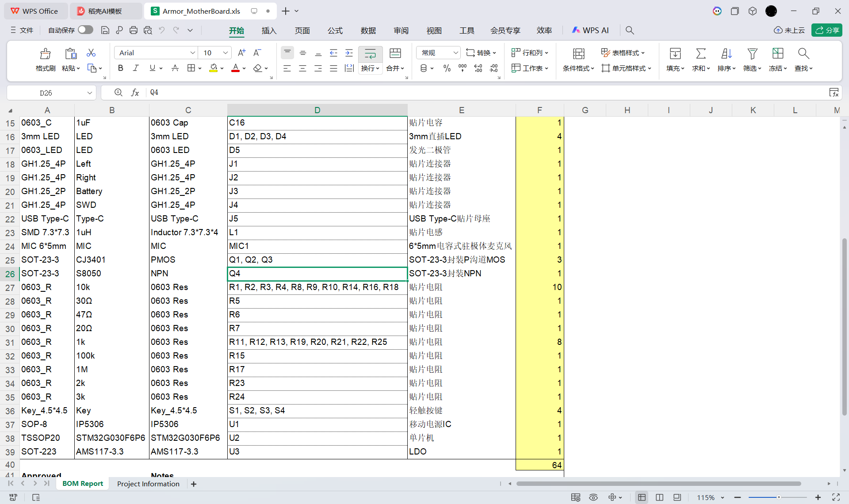The height and width of the screenshot is (504, 849).
Task: Click the cloud upload status button
Action: pyautogui.click(x=789, y=30)
